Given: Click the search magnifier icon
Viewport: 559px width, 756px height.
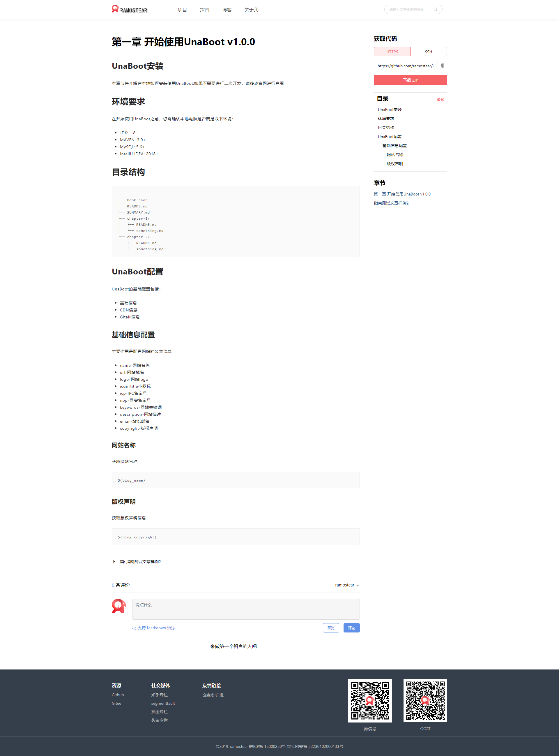Looking at the screenshot, I should pyautogui.click(x=436, y=10).
